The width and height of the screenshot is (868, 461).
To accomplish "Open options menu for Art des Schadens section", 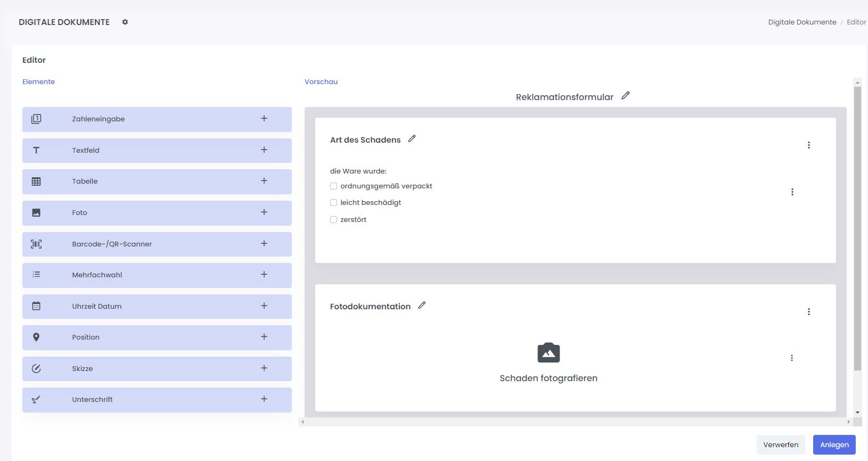I will tap(808, 145).
